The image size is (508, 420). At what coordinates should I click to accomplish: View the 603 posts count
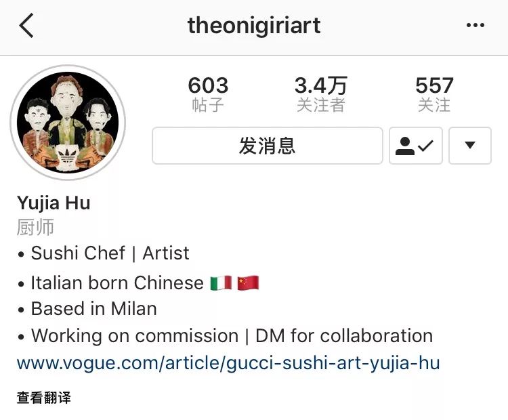(x=208, y=85)
